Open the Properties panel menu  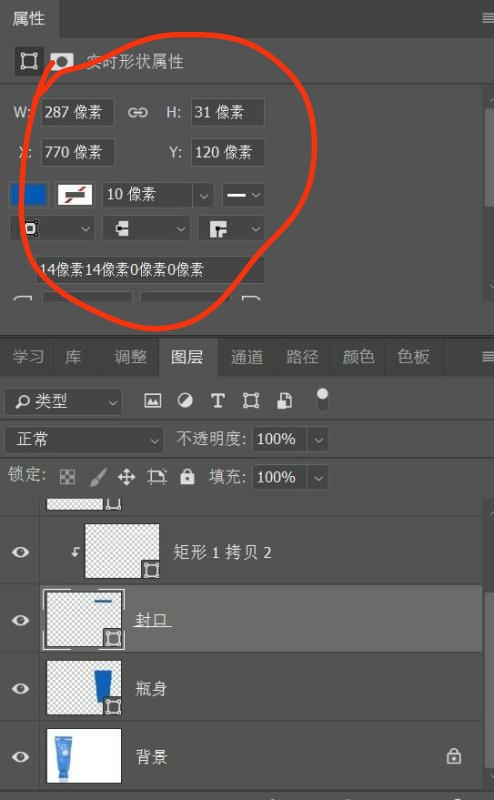click(x=487, y=18)
